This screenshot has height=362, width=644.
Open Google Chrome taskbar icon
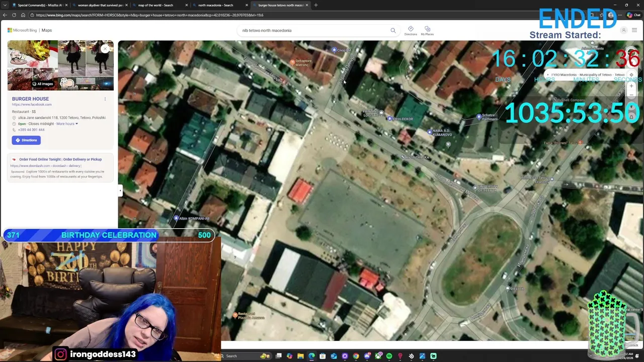(356, 356)
